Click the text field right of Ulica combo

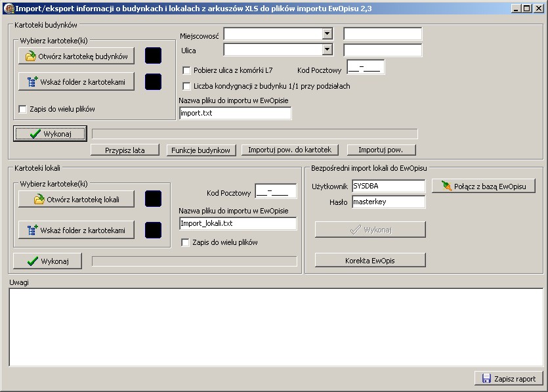[383, 50]
